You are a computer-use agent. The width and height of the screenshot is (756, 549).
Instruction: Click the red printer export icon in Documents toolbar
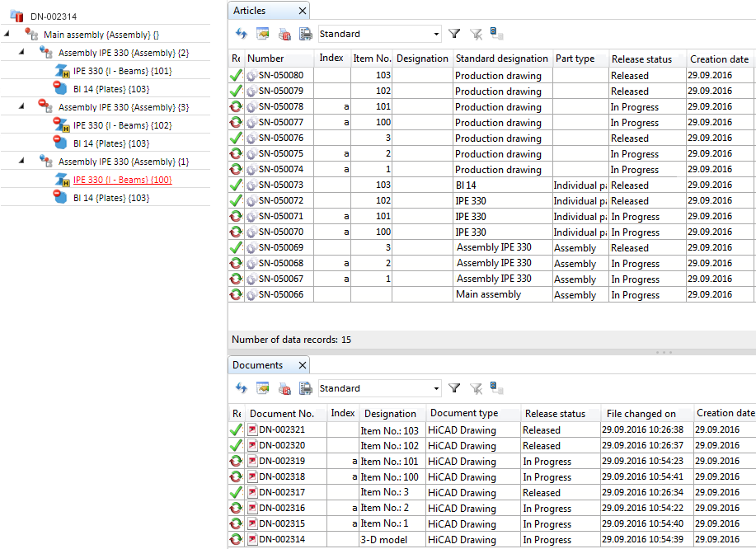(x=284, y=388)
